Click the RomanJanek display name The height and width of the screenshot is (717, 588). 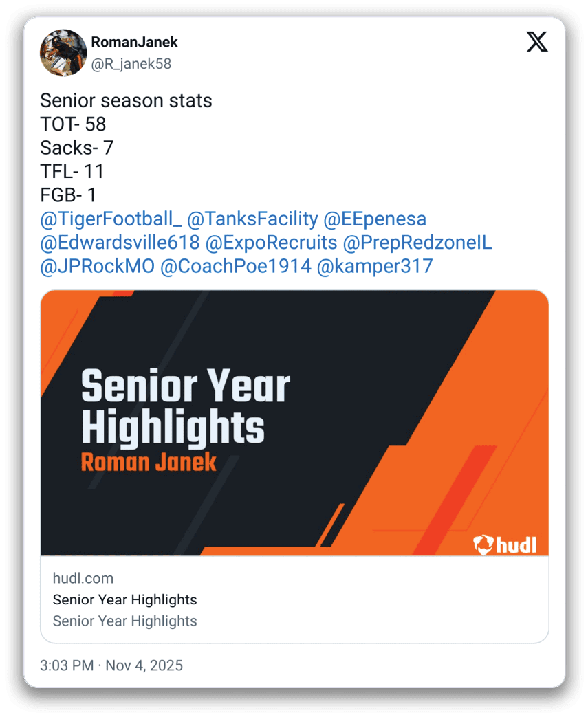134,42
